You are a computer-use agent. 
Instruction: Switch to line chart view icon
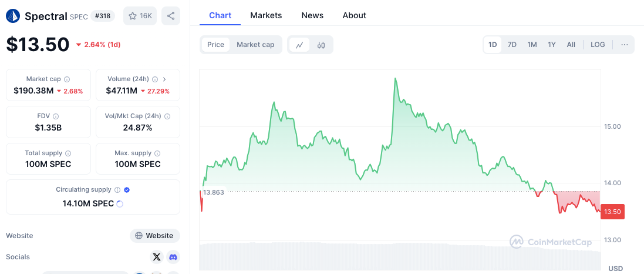point(299,45)
